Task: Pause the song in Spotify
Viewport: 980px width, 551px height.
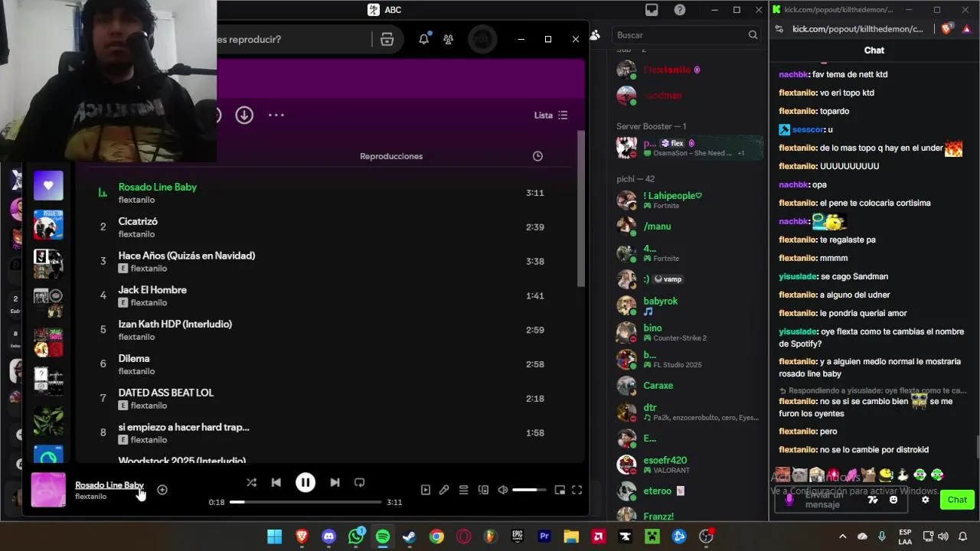Action: pyautogui.click(x=305, y=482)
